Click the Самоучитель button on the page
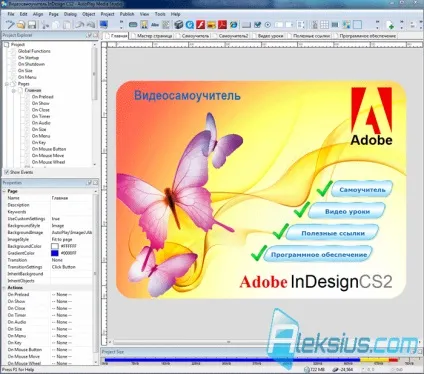424x374 pixels. tap(362, 189)
